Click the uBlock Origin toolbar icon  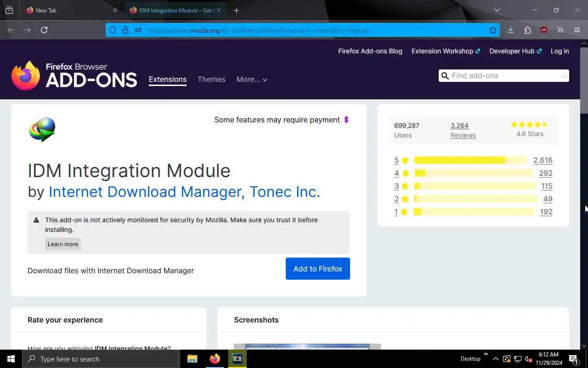[544, 30]
